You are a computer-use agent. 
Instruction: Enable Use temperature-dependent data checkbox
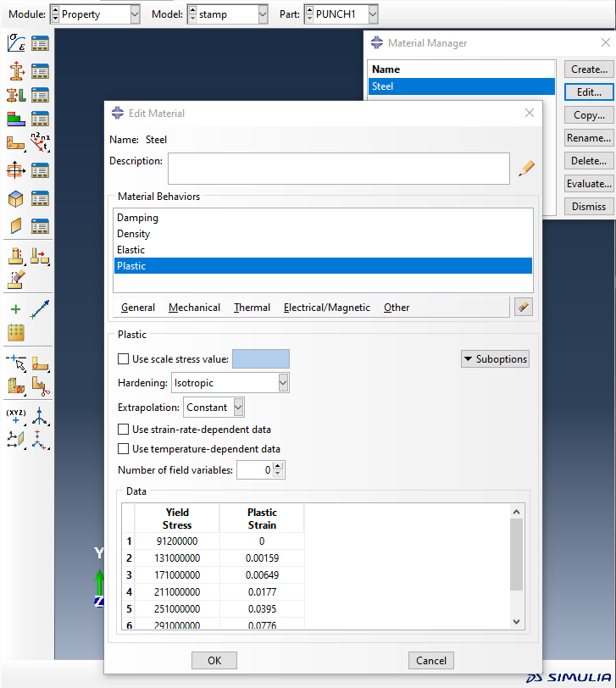(124, 448)
